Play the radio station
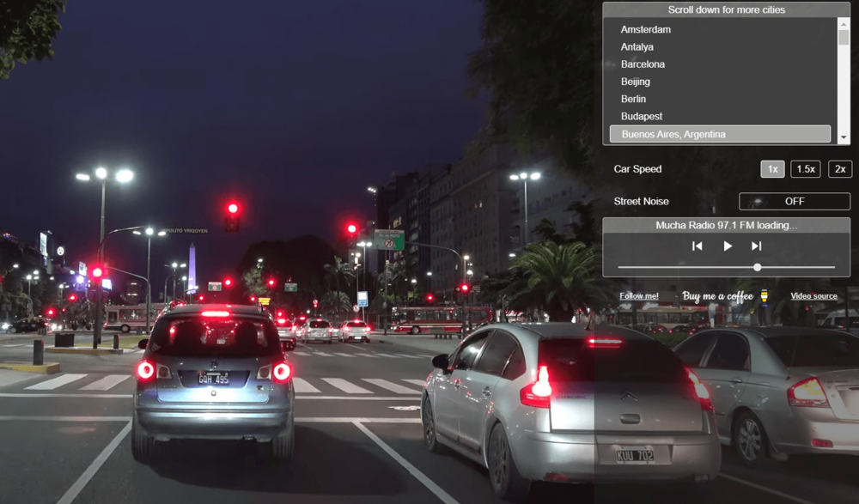The image size is (859, 504). [x=728, y=246]
